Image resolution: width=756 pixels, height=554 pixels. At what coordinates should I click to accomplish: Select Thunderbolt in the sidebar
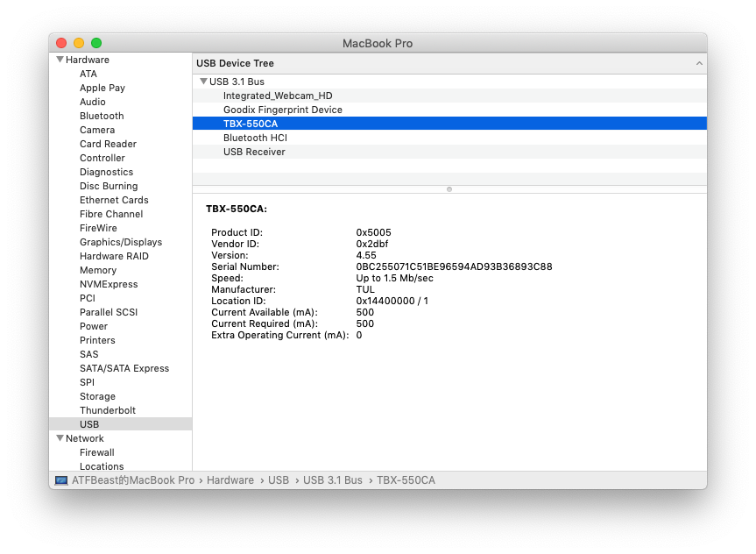point(108,409)
